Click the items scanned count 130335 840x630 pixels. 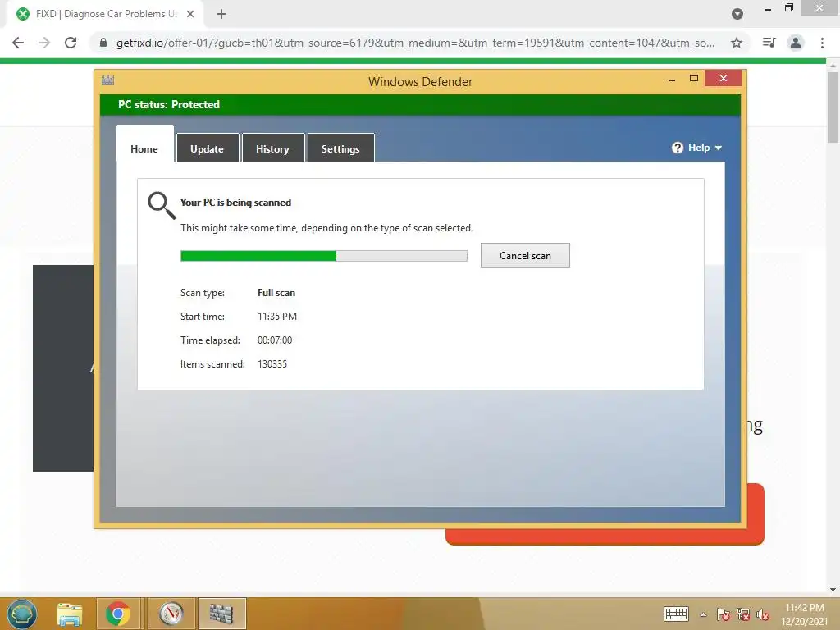pos(272,363)
